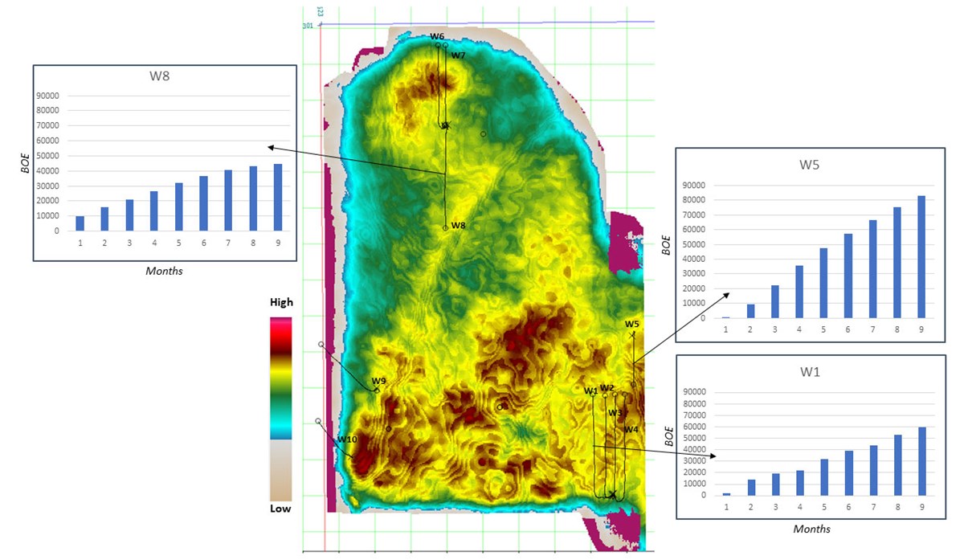
Task: Select the W10 well label on the map
Action: pos(347,439)
